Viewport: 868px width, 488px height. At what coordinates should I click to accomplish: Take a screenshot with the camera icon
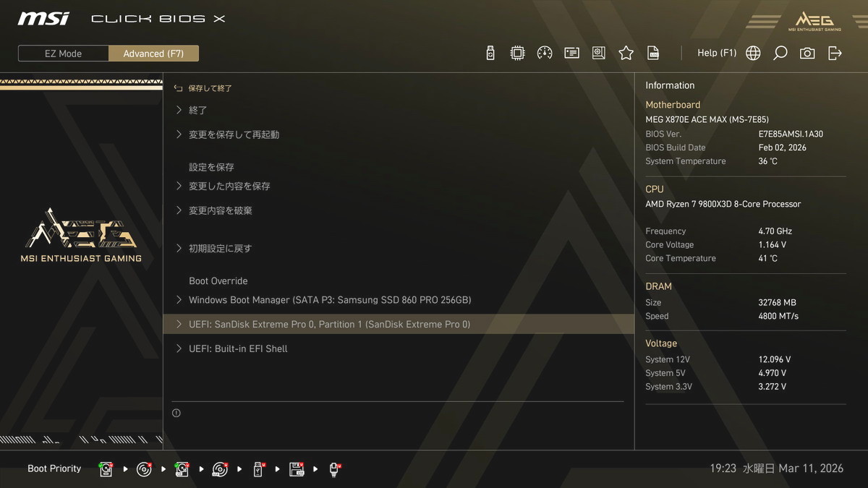[807, 53]
